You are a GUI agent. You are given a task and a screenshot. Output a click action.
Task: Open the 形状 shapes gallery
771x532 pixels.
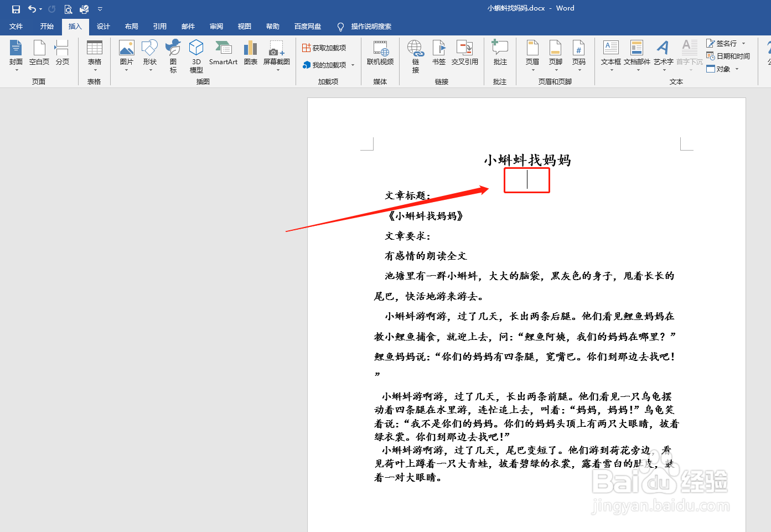pos(150,55)
